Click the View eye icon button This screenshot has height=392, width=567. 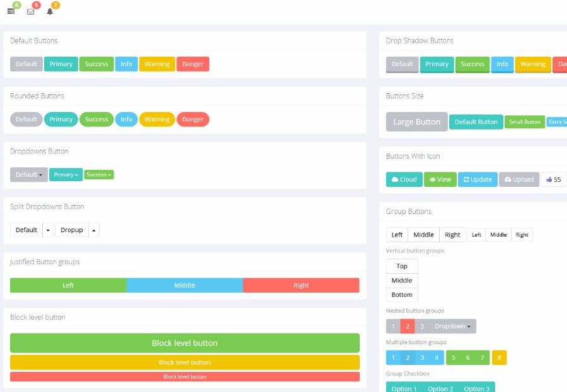pyautogui.click(x=440, y=179)
